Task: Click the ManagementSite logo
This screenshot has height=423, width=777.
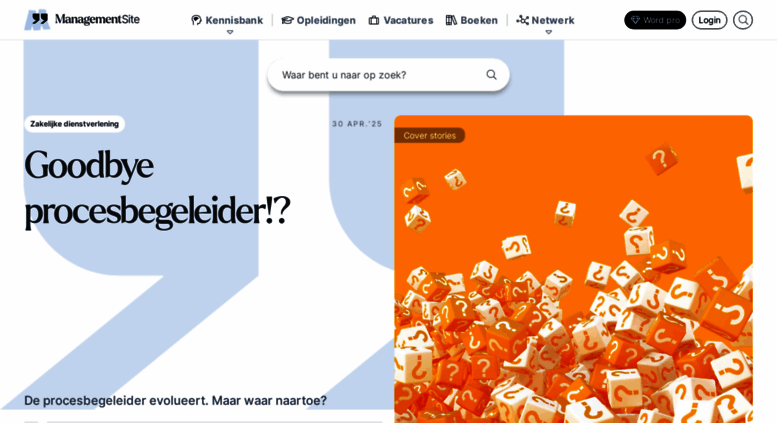Action: click(82, 20)
